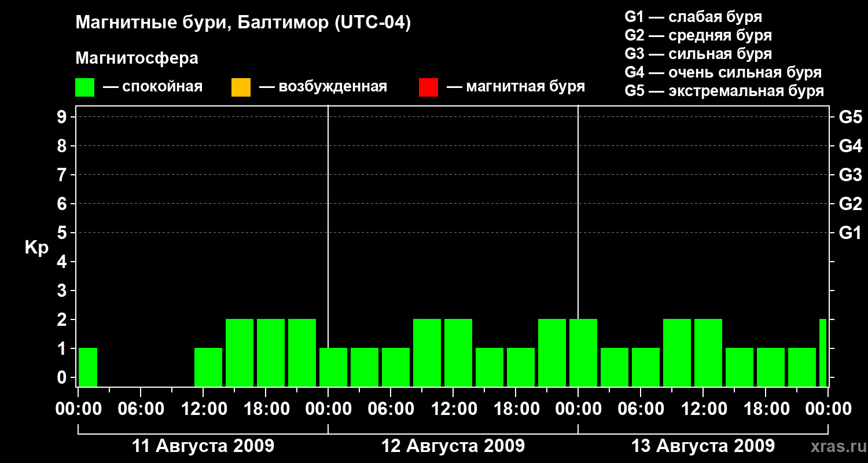Viewport: 868px width, 463px height.
Task: Click the '— возбужденная' legend label
Action: pos(323,87)
